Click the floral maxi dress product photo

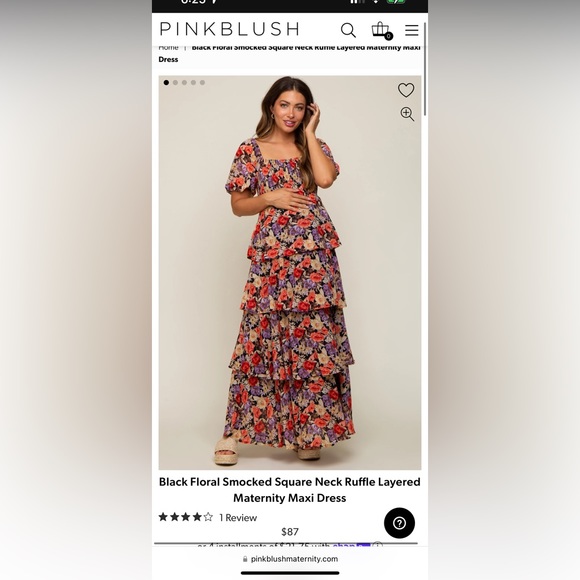290,273
